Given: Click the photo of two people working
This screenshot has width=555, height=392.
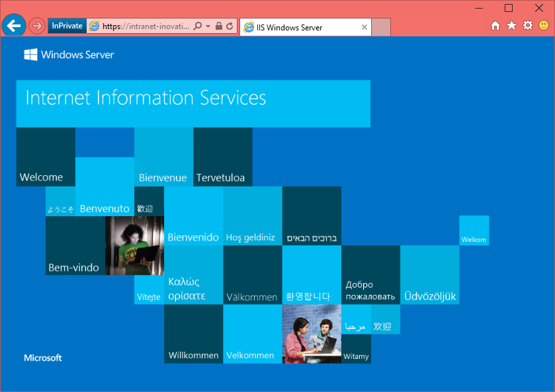Looking at the screenshot, I should [x=312, y=334].
